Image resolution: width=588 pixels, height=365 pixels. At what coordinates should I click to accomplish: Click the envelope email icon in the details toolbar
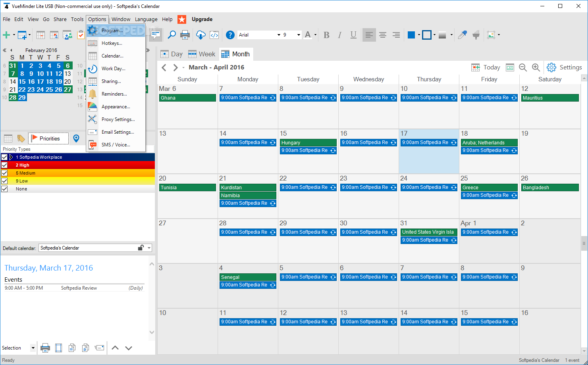tap(99, 348)
